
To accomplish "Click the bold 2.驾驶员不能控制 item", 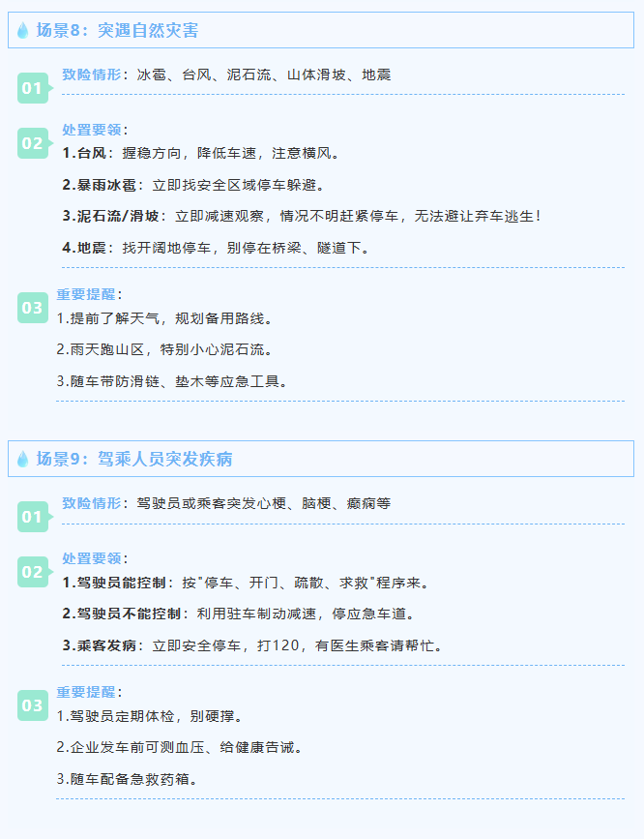I will coord(121,614).
